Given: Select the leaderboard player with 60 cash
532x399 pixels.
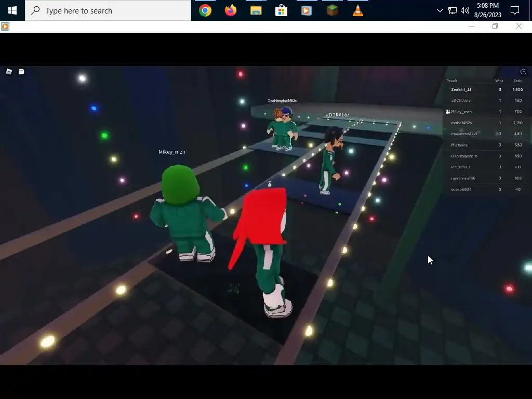Looking at the screenshot, I should 486,167.
